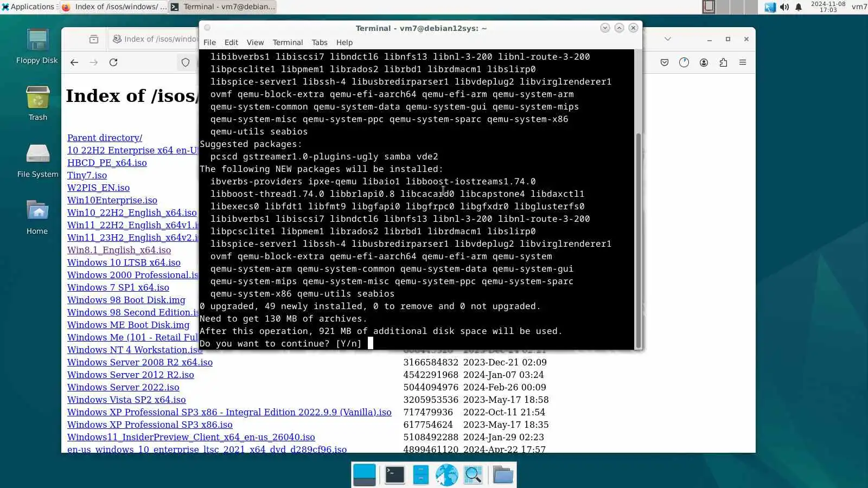Screen dimensions: 868x488
Task: Expand the Firefox list all tabs chevron
Action: [x=668, y=39]
